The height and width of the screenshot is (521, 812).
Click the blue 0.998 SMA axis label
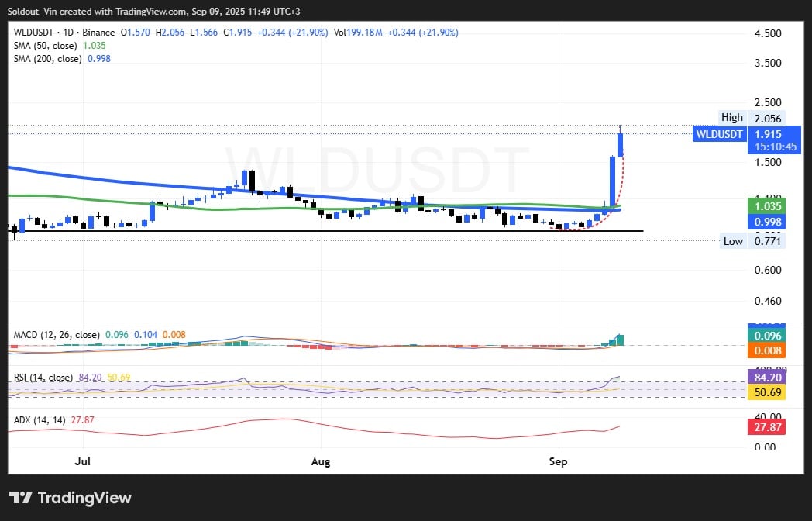(x=766, y=222)
